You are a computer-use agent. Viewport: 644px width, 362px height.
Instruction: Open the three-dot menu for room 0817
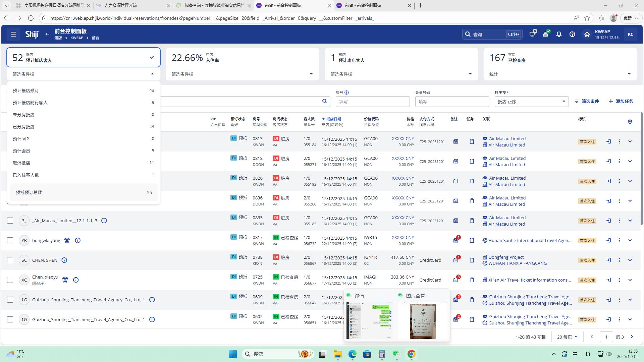[x=619, y=240]
